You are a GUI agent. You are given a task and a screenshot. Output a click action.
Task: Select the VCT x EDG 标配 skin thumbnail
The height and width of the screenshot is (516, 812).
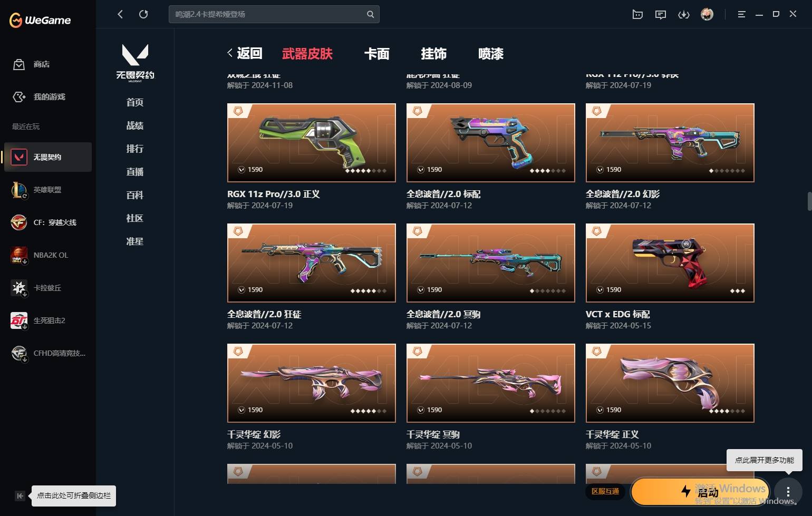coord(670,263)
